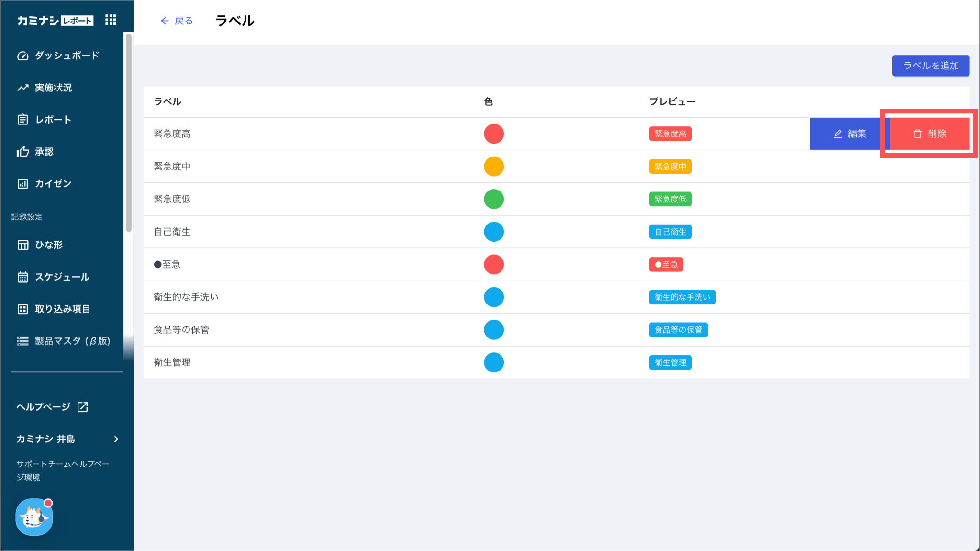The height and width of the screenshot is (551, 980).
Task: Expand the カミナシ 井島 account chevron
Action: 116,439
